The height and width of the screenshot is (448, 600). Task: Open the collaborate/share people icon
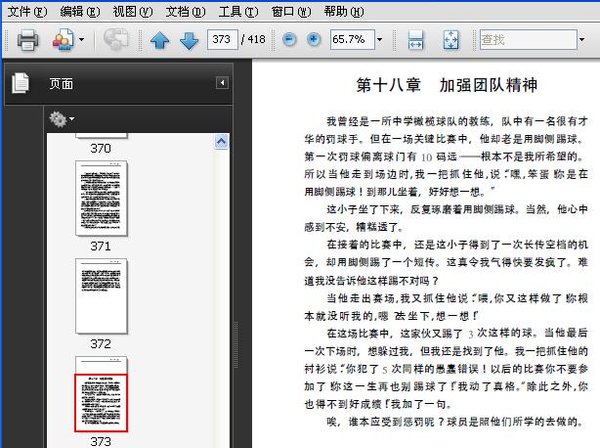coord(62,39)
